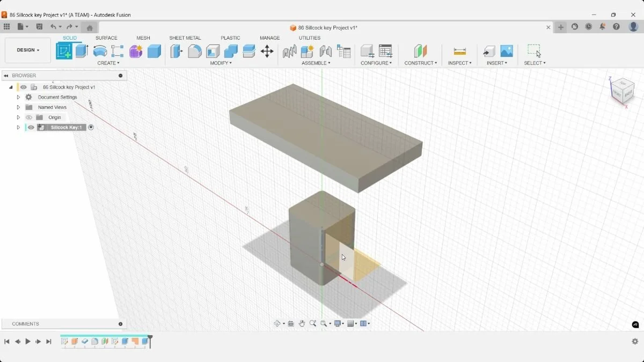644x362 pixels.
Task: Open the CONSTRUCT dropdown menu
Action: tap(421, 63)
